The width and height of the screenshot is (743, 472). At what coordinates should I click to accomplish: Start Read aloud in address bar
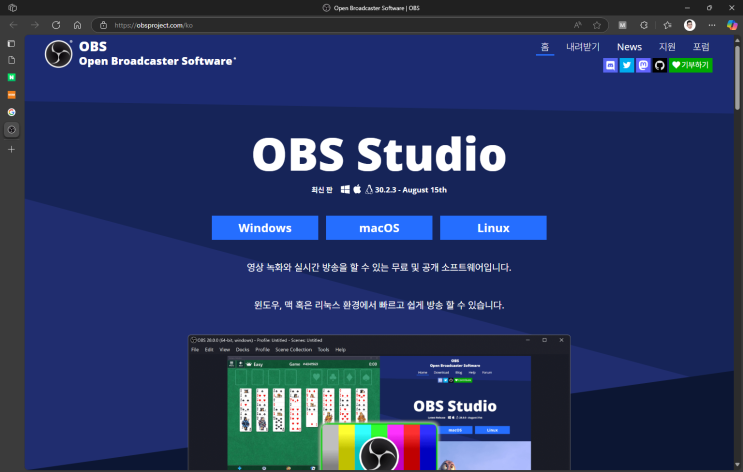578,25
